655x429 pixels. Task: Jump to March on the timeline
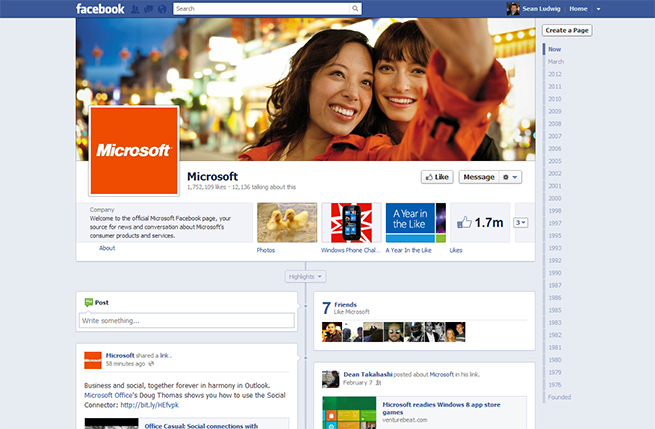click(556, 62)
